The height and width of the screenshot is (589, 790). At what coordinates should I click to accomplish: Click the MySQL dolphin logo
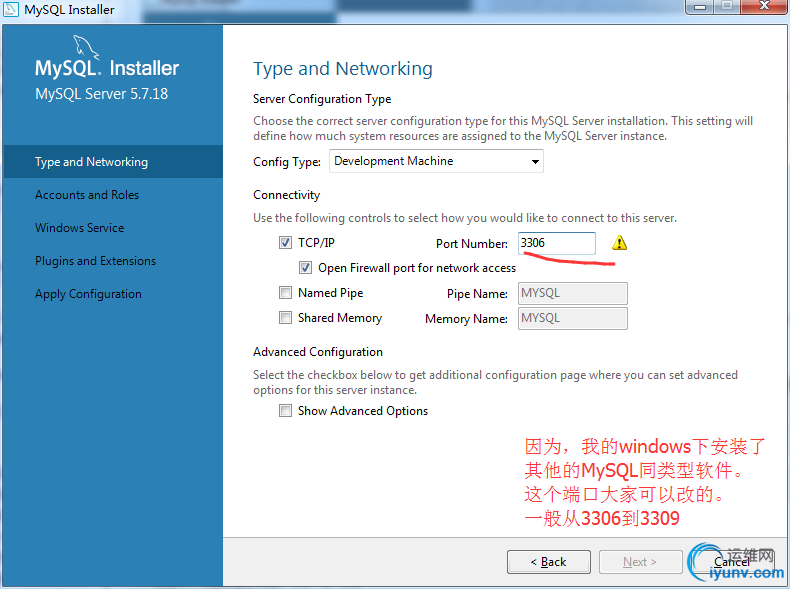86,47
